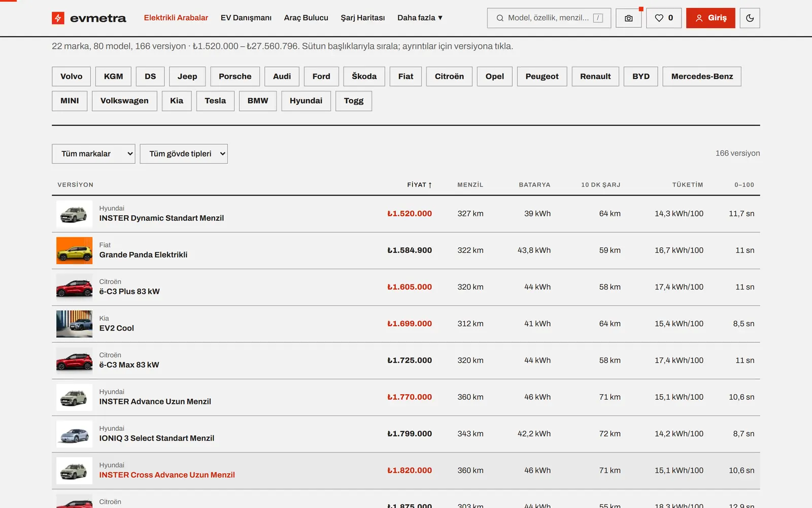Open IONIQ 3 Select thumbnail image

74,434
